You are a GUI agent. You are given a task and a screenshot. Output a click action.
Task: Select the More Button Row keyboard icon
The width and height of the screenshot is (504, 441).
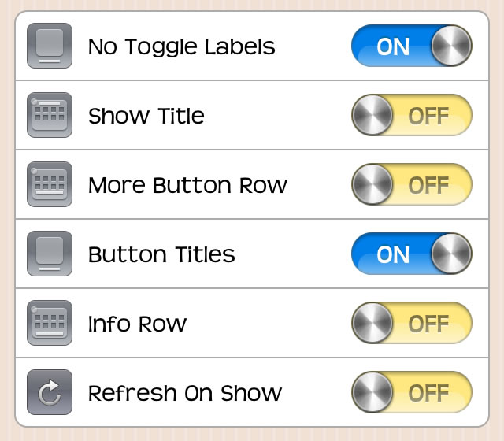[50, 184]
